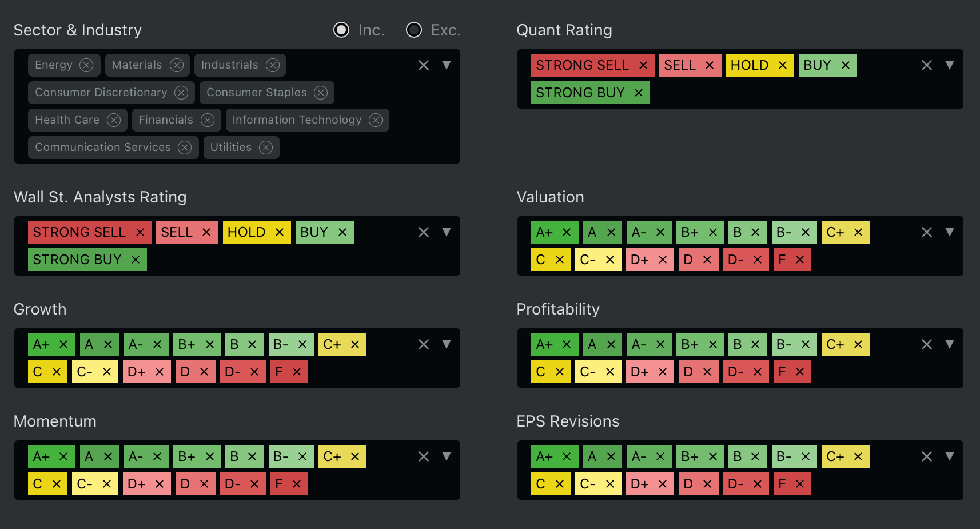Click the STRONG BUY tag in Quant Rating

tap(580, 93)
